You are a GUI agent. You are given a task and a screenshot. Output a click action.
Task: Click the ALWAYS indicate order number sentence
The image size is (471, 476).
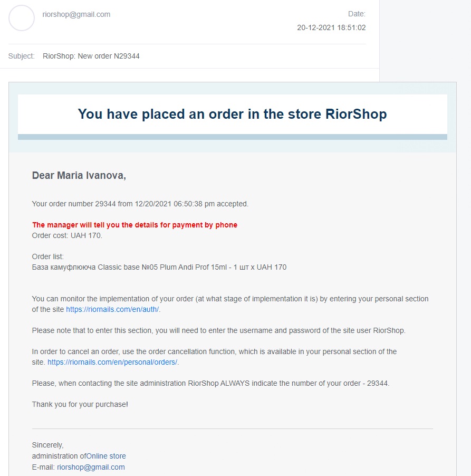pyautogui.click(x=210, y=383)
